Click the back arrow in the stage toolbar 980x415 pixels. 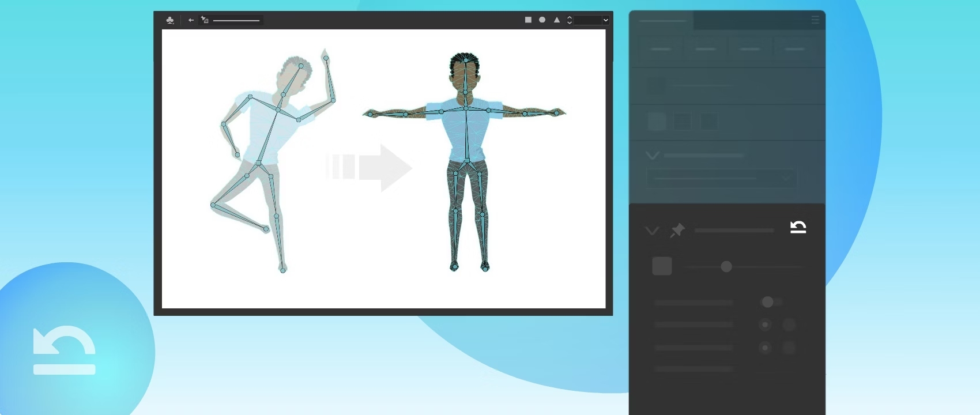click(191, 20)
